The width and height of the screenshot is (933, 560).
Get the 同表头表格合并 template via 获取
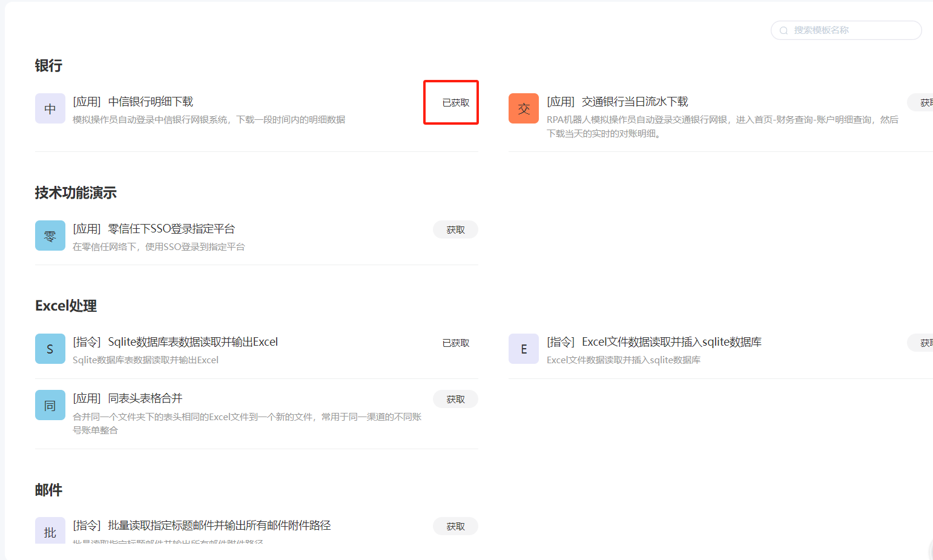coord(455,400)
